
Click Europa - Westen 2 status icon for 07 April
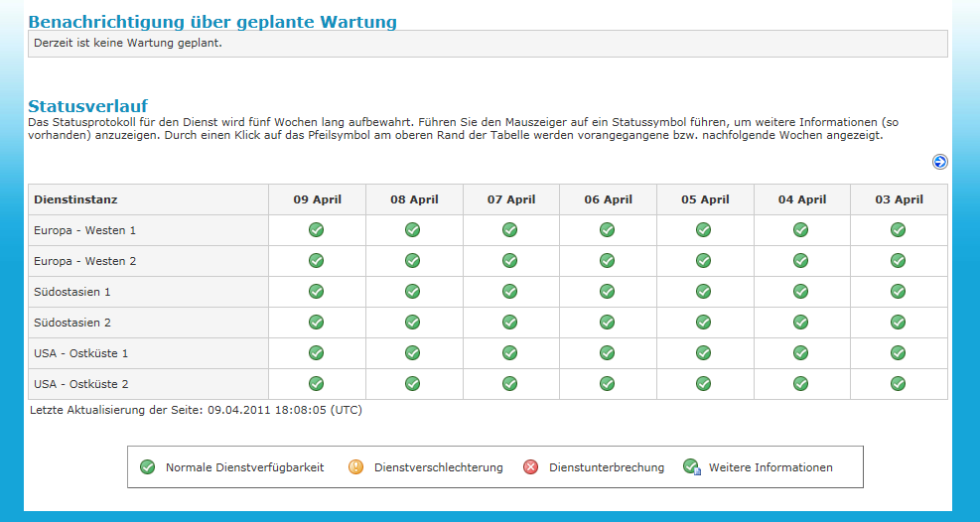coord(510,261)
